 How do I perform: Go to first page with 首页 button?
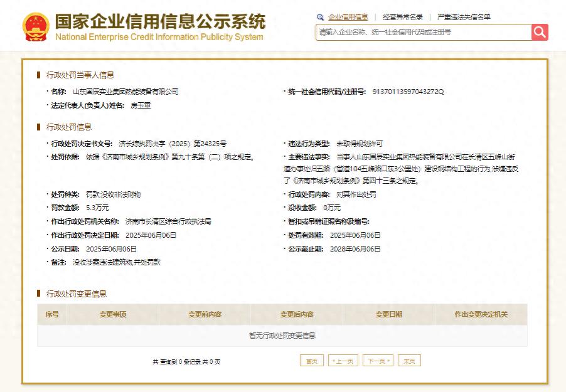click(311, 361)
